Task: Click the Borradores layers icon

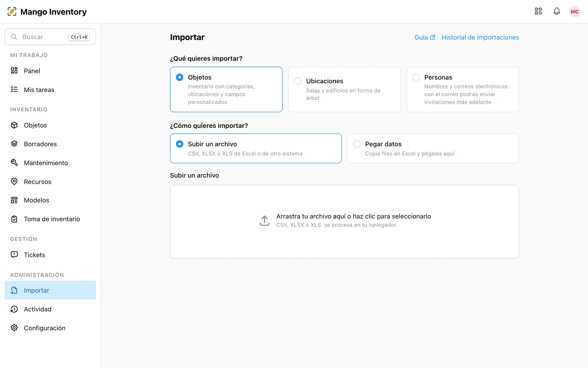Action: click(14, 144)
